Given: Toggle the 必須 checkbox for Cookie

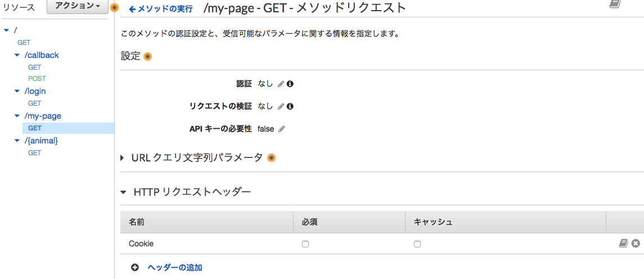Looking at the screenshot, I should click(305, 244).
